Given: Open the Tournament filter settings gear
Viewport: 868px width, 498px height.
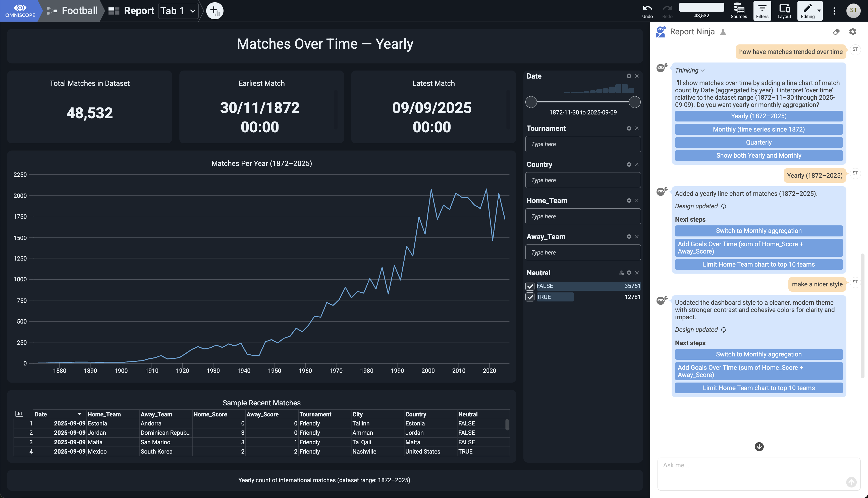Looking at the screenshot, I should coord(628,128).
